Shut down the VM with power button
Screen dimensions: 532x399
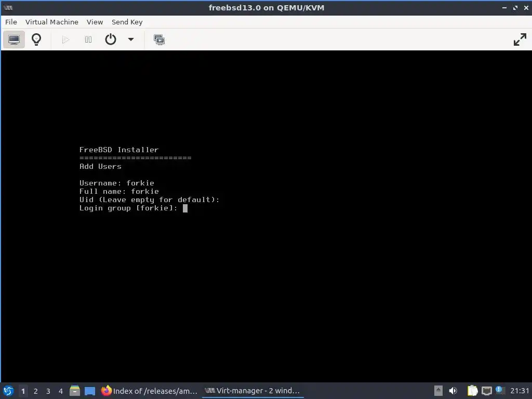coord(111,39)
